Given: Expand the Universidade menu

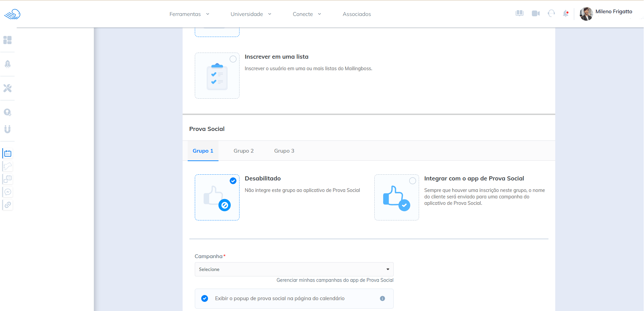Looking at the screenshot, I should point(251,14).
